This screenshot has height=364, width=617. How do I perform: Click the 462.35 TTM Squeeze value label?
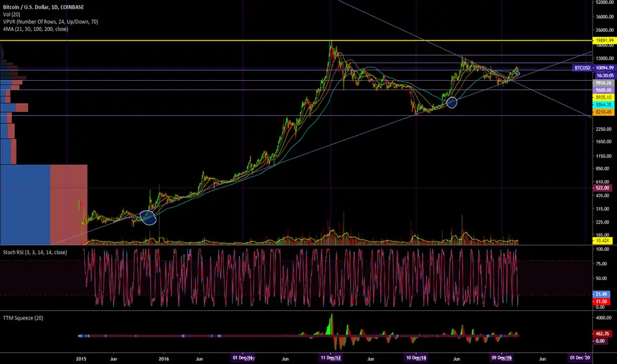pyautogui.click(x=602, y=334)
